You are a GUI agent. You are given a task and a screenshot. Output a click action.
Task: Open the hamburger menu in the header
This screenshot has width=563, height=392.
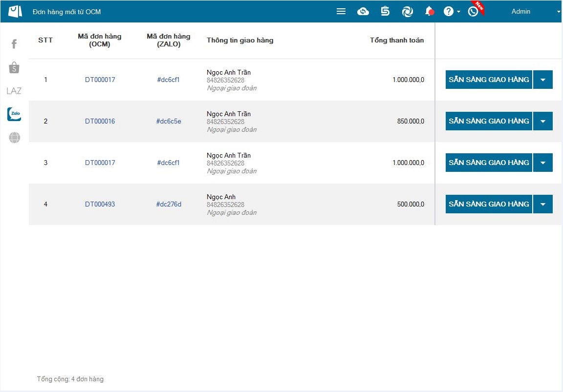pos(341,11)
